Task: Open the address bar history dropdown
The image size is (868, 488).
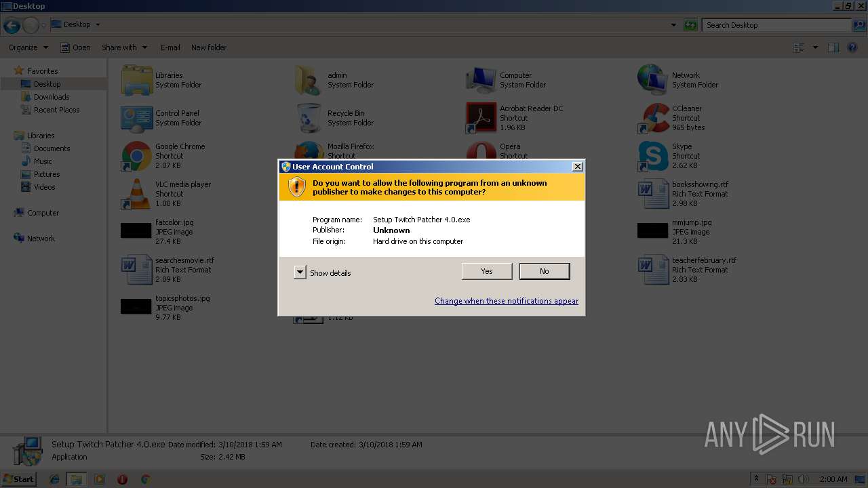Action: coord(673,25)
